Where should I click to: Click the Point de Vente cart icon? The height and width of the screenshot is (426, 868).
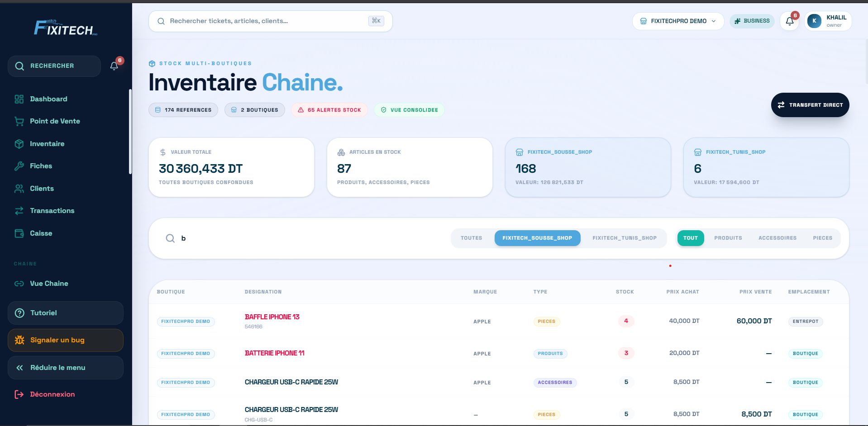coord(19,121)
